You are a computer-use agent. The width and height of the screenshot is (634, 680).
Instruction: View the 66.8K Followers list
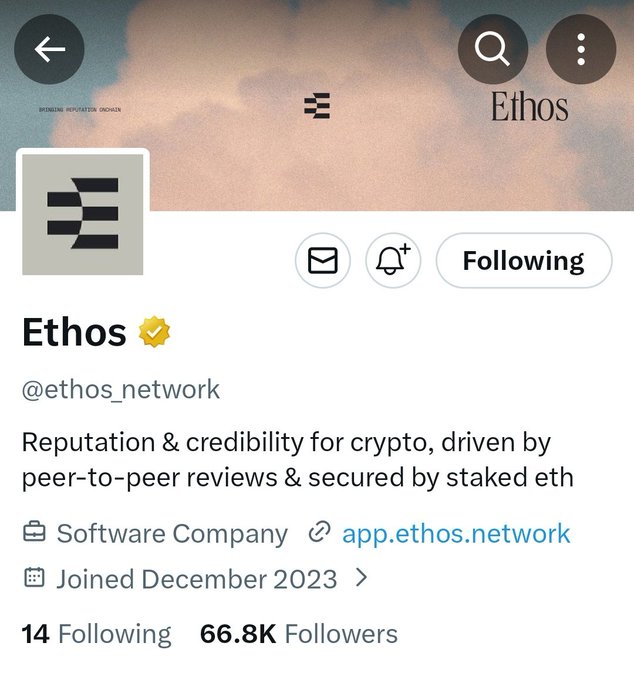tap(298, 634)
